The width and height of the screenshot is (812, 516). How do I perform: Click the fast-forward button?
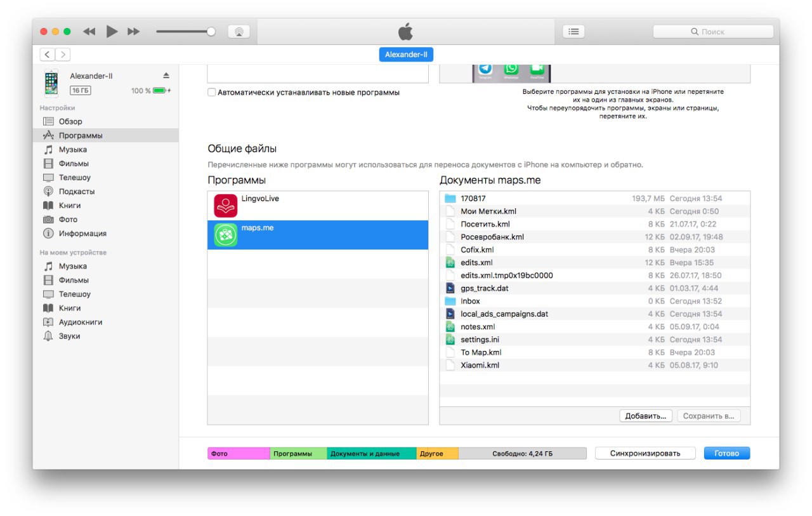pyautogui.click(x=133, y=32)
